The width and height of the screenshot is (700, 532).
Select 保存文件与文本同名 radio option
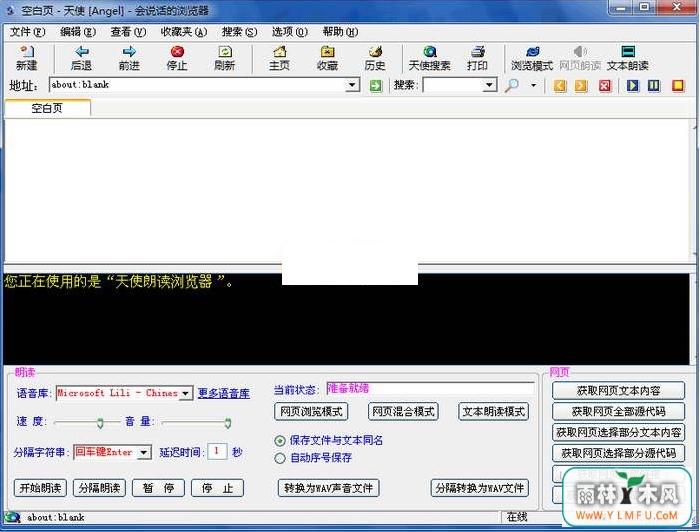pos(280,441)
